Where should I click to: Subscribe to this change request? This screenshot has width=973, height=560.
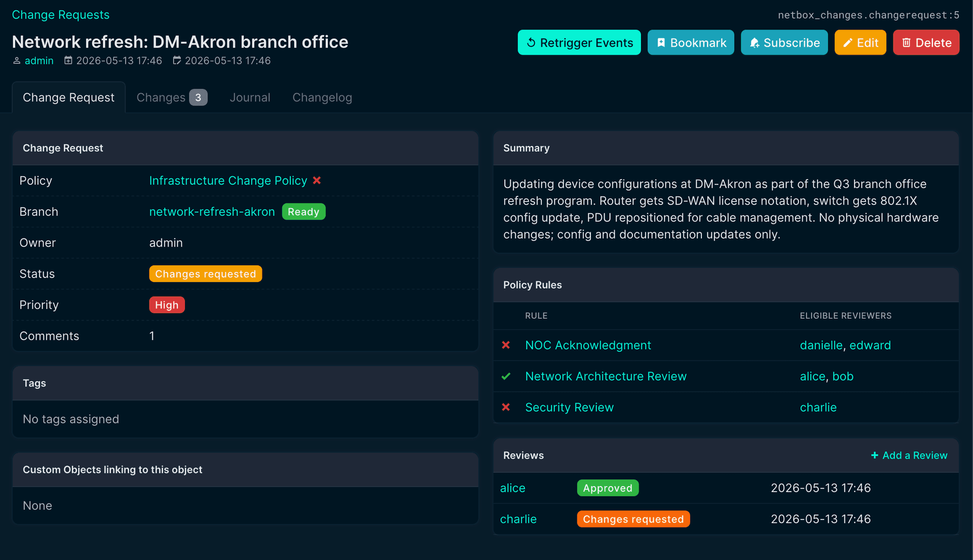[784, 43]
